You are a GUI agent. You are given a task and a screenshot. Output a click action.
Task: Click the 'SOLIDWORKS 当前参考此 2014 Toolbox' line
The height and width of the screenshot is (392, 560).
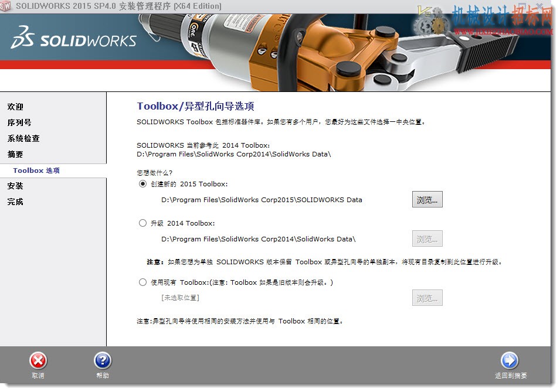203,145
